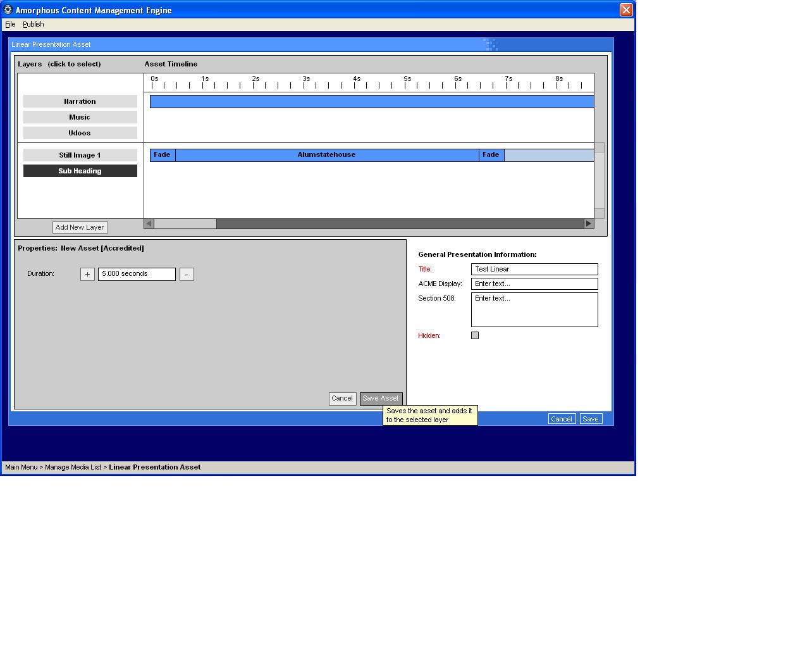The width and height of the screenshot is (812, 648).
Task: Click the Title field containing Test Linear
Action: pyautogui.click(x=534, y=269)
